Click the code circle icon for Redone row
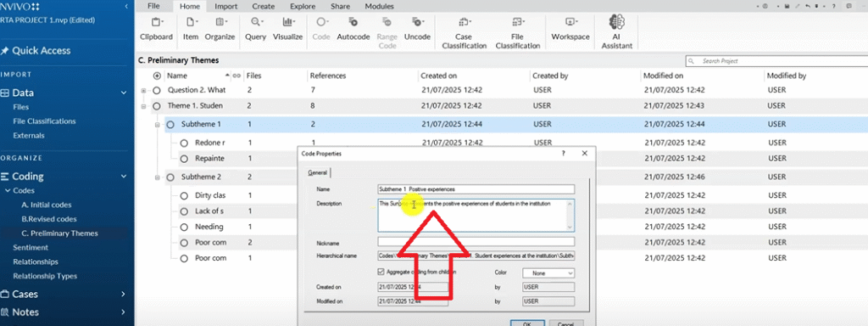868x326 pixels. pos(184,143)
